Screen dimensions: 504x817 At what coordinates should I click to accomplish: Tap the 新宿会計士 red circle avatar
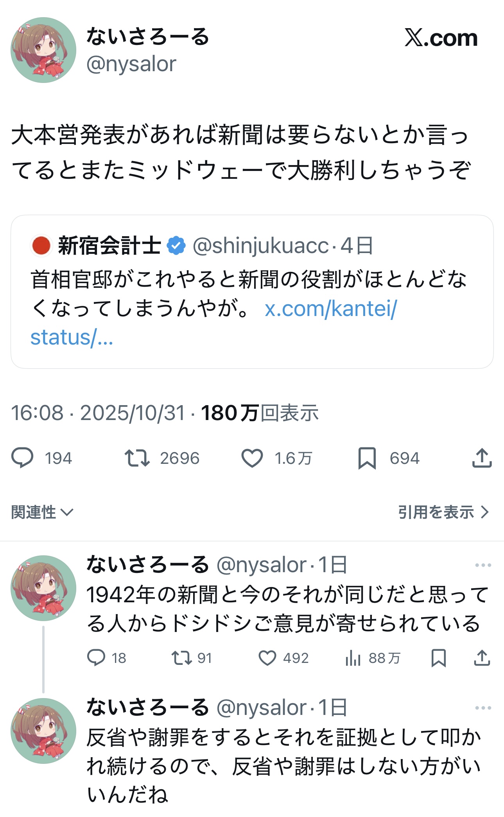[41, 246]
